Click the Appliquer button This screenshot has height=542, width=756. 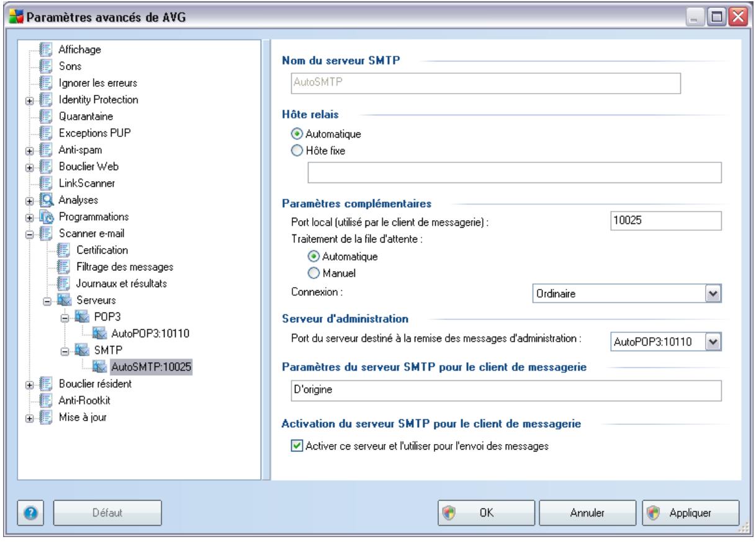[x=690, y=512]
